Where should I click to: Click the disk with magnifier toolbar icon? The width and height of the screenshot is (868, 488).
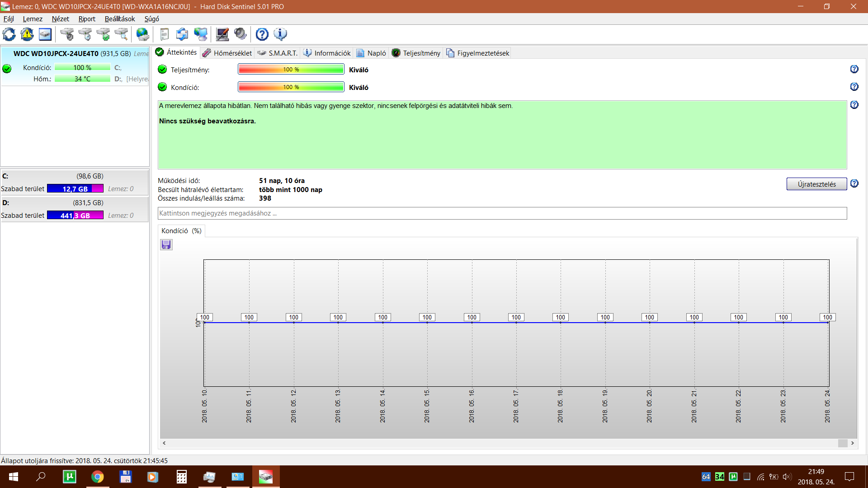(121, 34)
